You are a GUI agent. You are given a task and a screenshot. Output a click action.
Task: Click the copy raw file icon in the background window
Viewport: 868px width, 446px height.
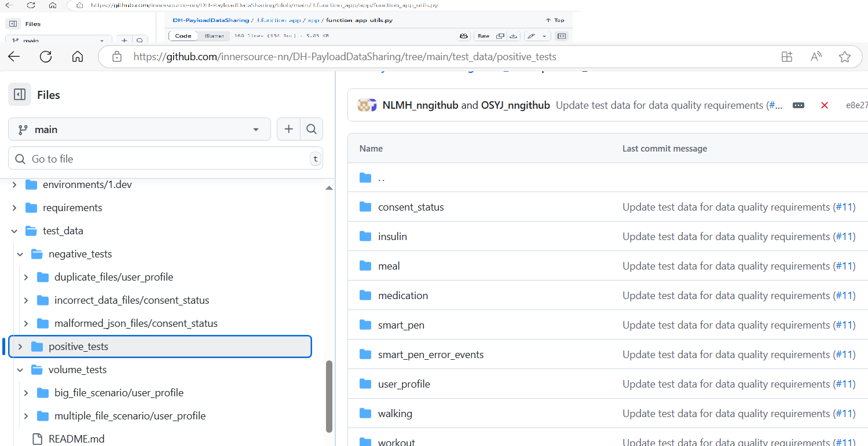point(501,36)
